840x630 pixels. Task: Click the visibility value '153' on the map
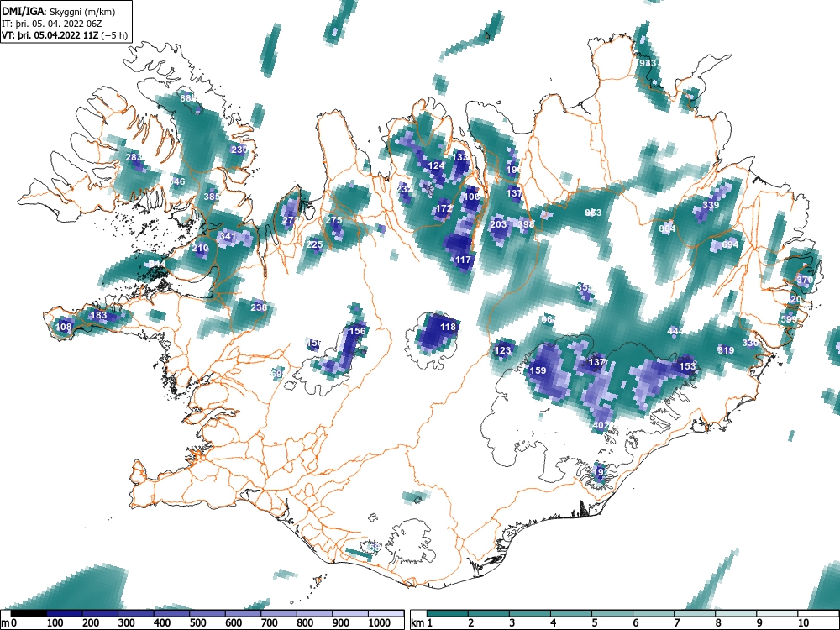click(x=687, y=366)
